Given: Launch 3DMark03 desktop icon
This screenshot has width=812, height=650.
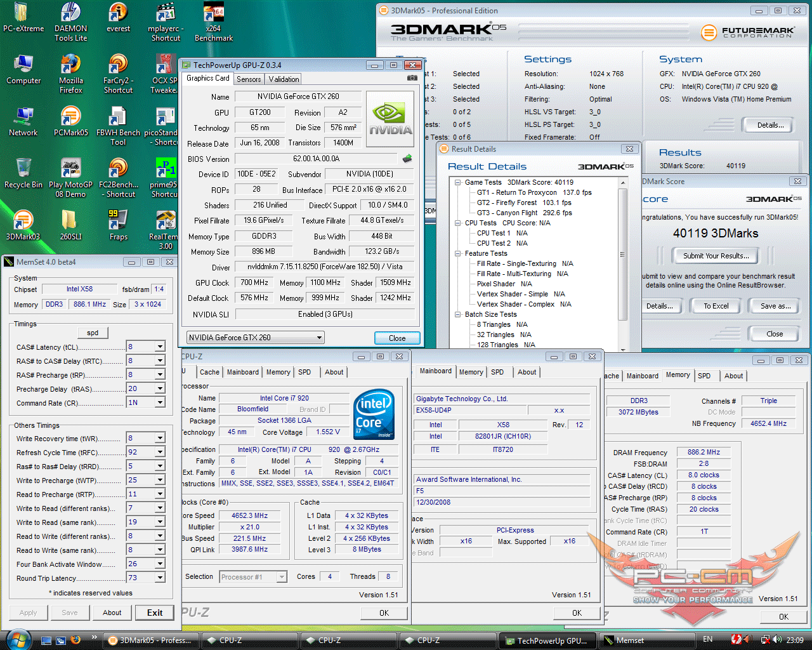Looking at the screenshot, I should coord(23,226).
